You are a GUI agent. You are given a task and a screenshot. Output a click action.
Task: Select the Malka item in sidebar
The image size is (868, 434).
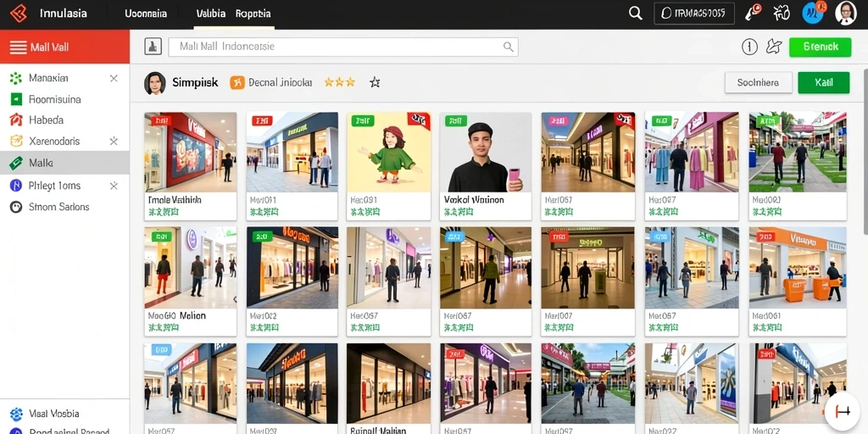click(x=64, y=163)
